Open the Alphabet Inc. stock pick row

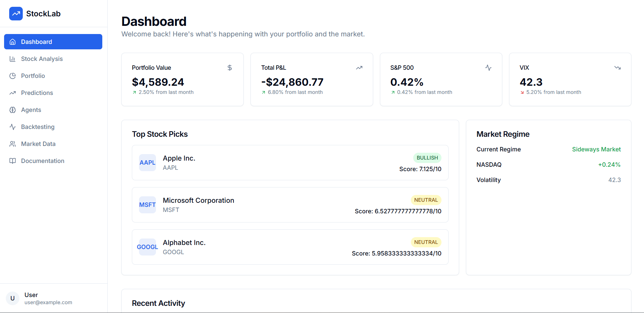pyautogui.click(x=290, y=247)
